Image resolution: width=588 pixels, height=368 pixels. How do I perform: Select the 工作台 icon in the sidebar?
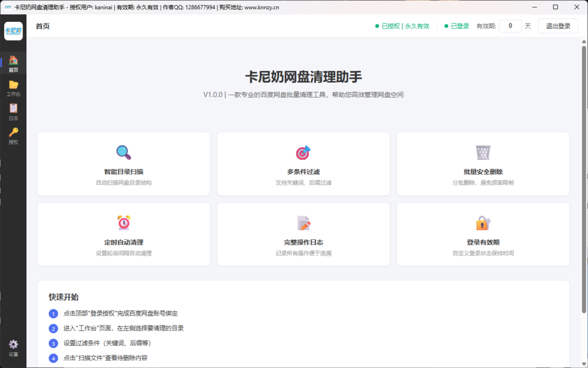(13, 85)
